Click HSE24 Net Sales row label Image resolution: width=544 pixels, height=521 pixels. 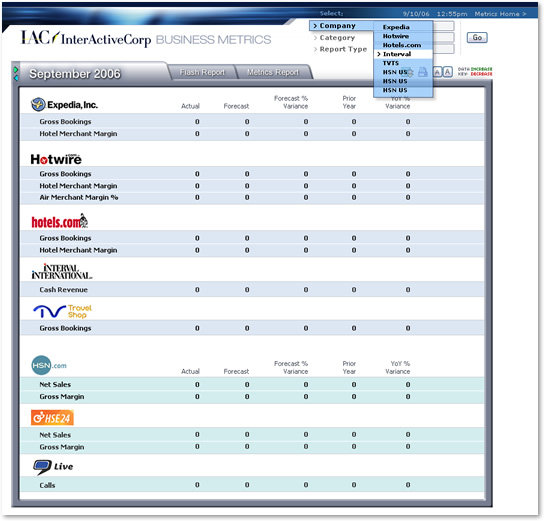[55, 435]
